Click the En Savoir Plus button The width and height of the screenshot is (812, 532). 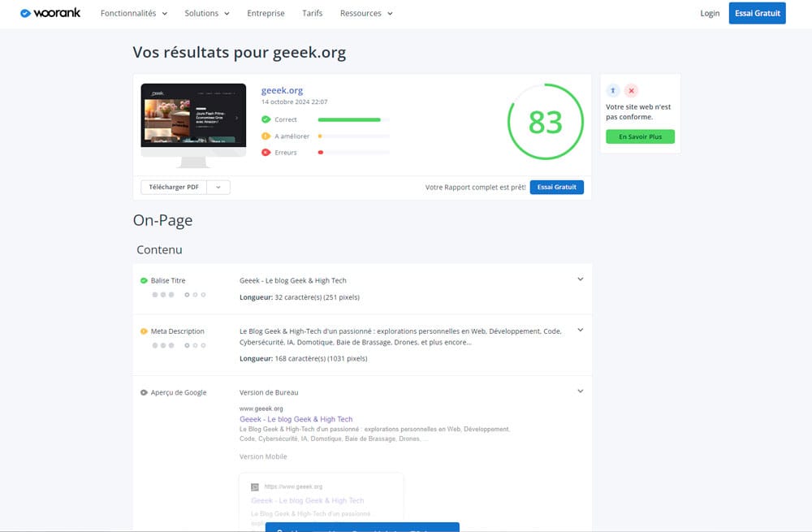point(640,136)
